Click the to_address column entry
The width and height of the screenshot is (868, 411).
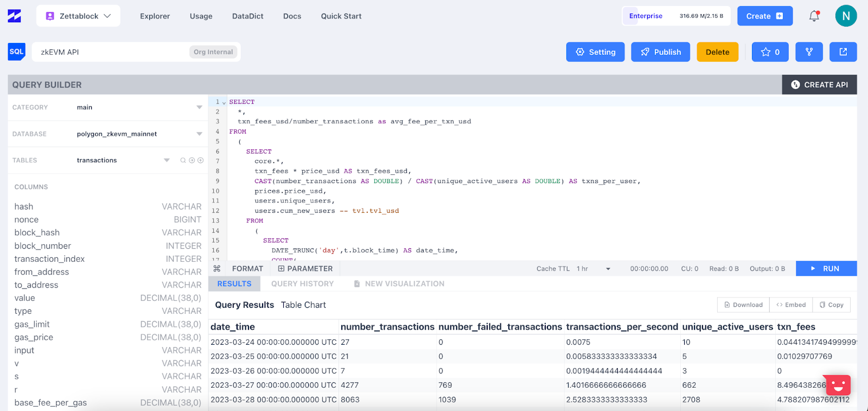coord(107,285)
